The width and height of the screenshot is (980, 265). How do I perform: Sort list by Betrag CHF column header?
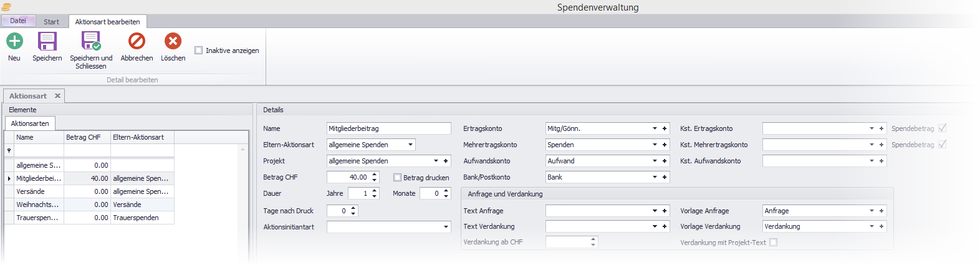(87, 137)
